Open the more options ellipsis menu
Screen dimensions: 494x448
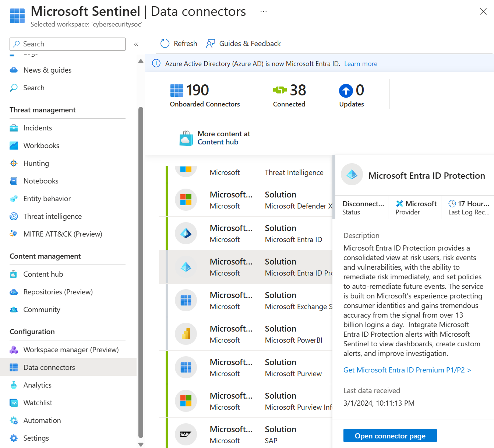click(263, 11)
